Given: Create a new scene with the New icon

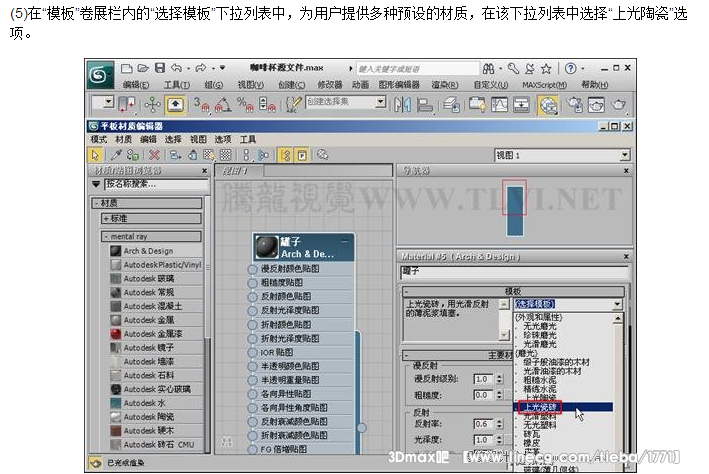Looking at the screenshot, I should coord(127,68).
